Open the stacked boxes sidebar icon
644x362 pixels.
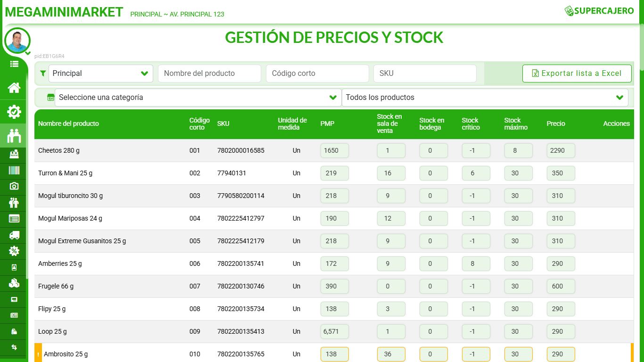14,283
